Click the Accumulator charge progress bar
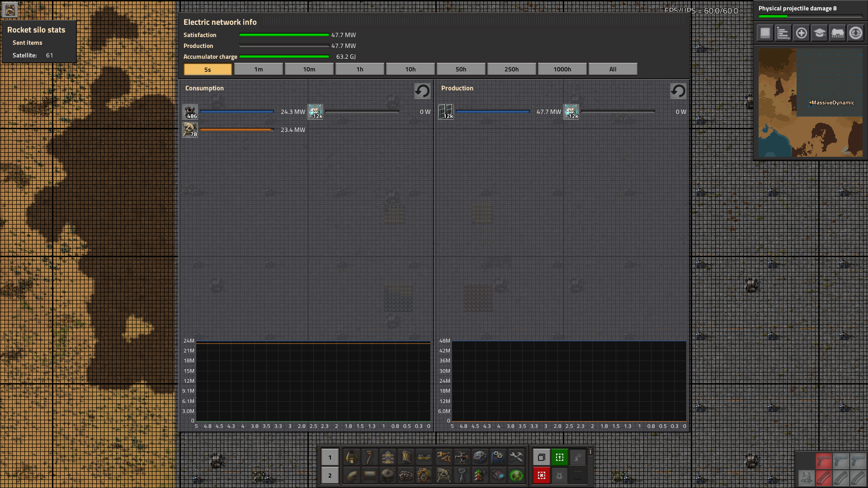 coord(284,56)
